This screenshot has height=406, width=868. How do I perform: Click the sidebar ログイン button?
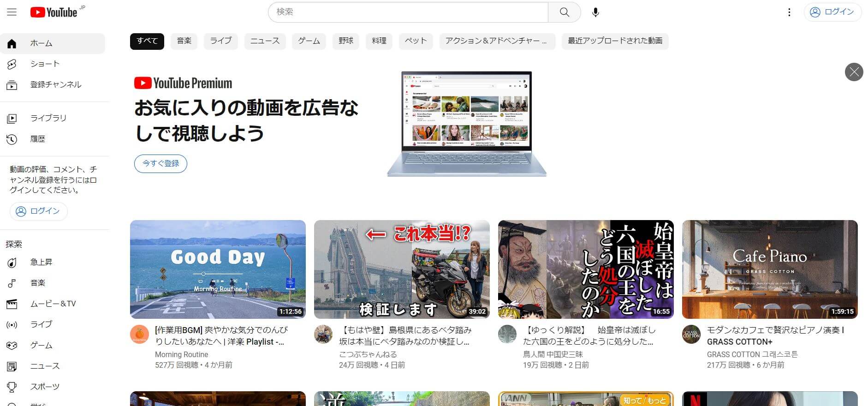click(38, 211)
